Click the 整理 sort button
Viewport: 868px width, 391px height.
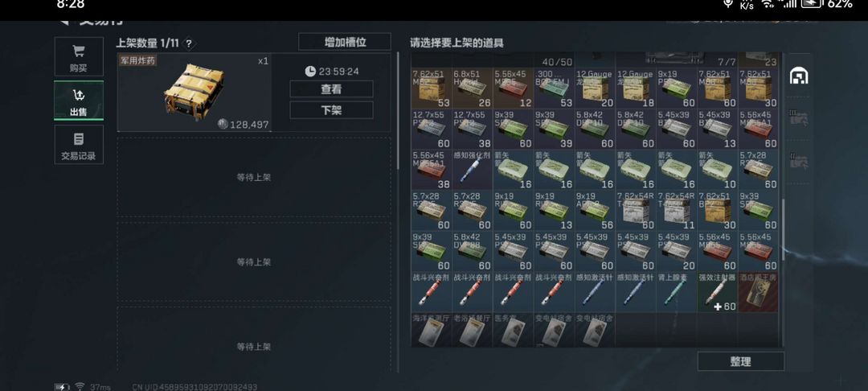pos(740,362)
